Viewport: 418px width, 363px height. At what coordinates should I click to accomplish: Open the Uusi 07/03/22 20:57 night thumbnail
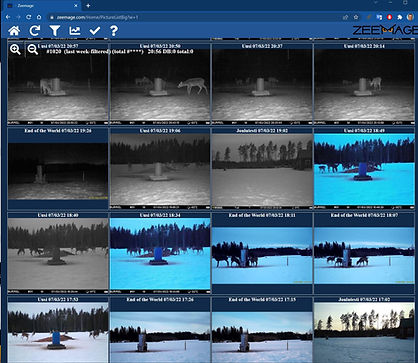pyautogui.click(x=58, y=86)
